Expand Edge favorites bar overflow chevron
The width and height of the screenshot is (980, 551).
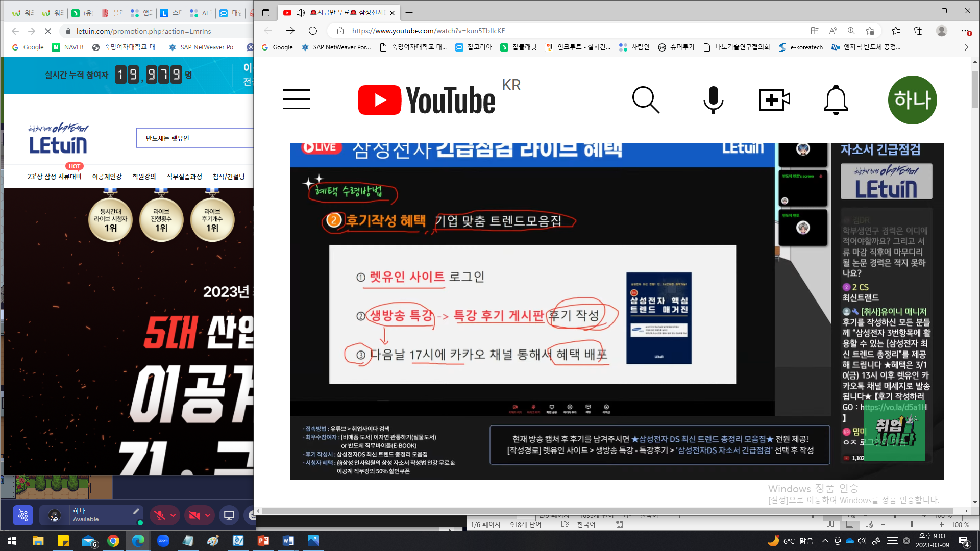[966, 47]
